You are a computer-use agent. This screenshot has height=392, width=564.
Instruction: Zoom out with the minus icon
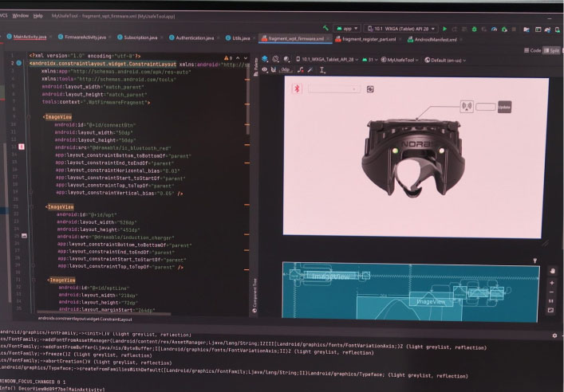tap(552, 292)
